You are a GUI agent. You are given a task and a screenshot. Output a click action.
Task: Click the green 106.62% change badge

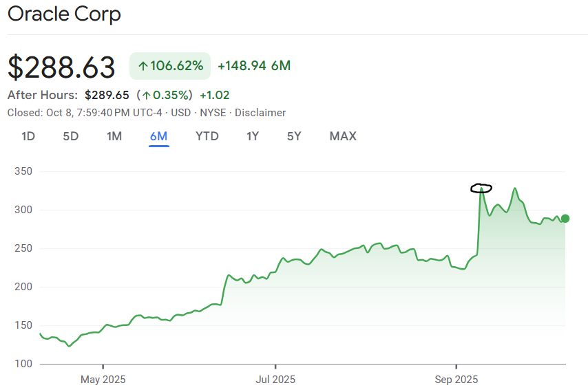click(x=170, y=66)
